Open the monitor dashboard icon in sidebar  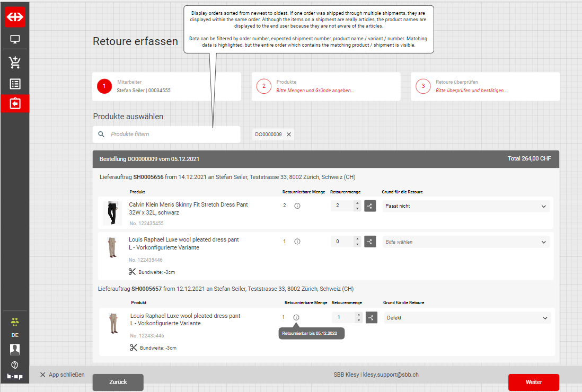pyautogui.click(x=15, y=40)
